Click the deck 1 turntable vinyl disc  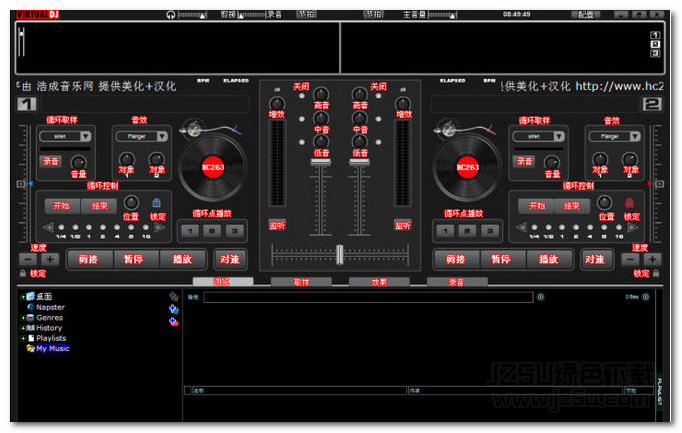click(x=213, y=167)
